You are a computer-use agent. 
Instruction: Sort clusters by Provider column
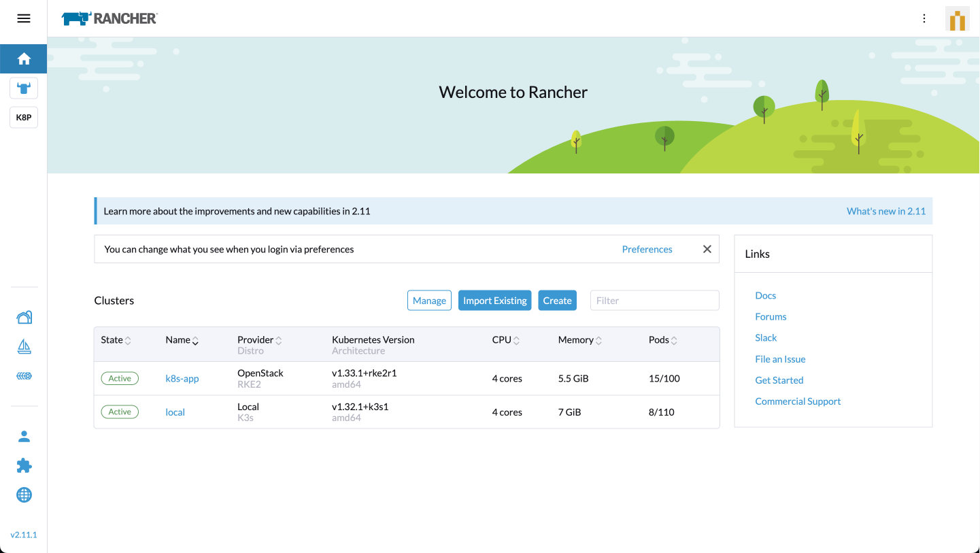tap(259, 340)
